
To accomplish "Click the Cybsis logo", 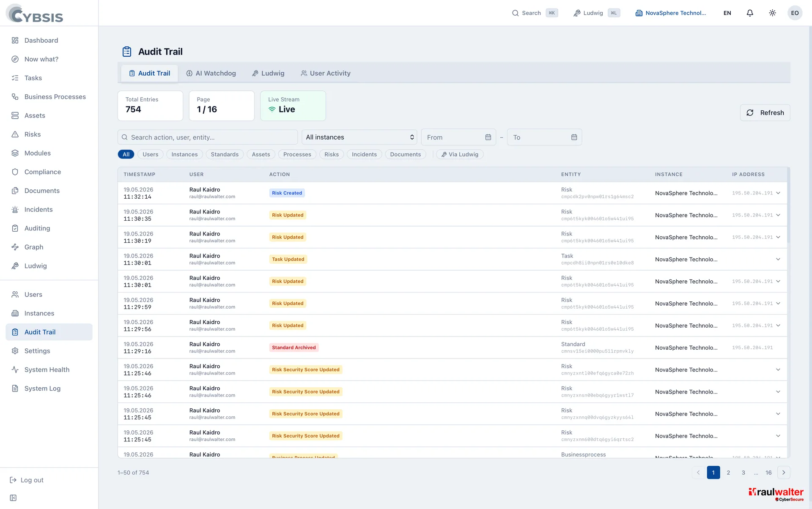I will pos(35,14).
